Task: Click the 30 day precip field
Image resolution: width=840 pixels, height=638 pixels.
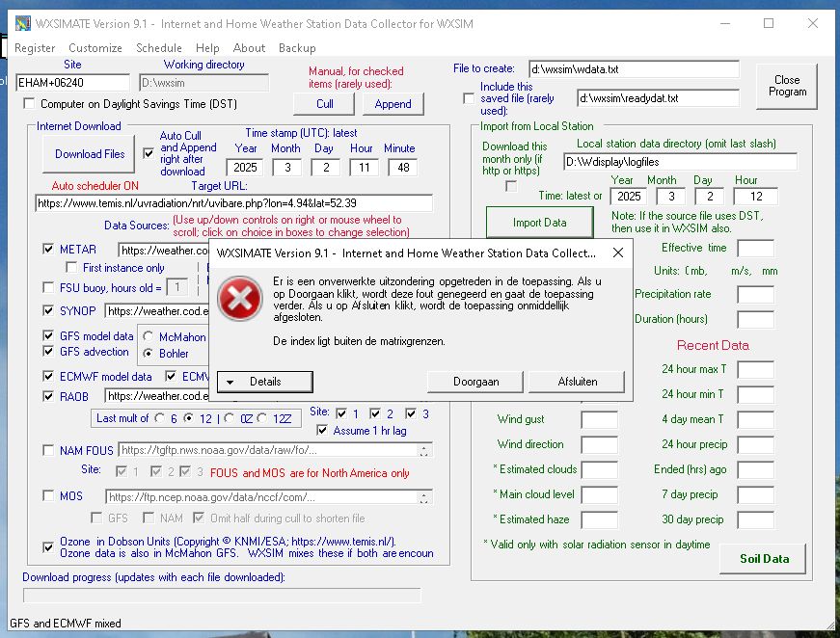Action: point(755,519)
